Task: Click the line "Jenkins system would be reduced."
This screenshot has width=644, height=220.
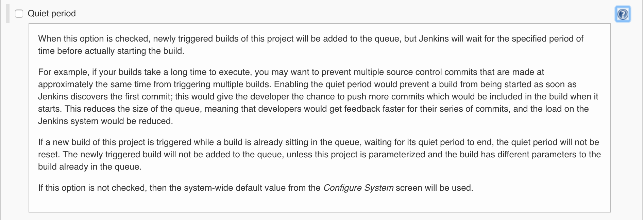Action: tap(105, 121)
